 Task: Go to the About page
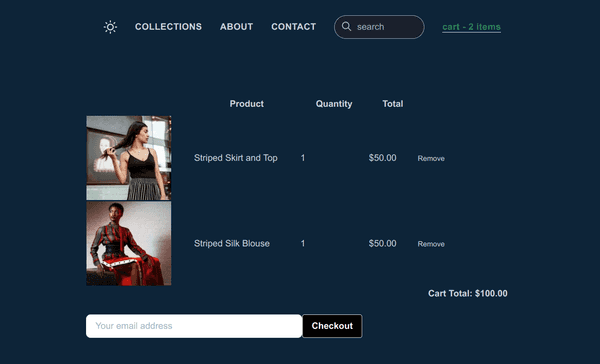click(236, 27)
